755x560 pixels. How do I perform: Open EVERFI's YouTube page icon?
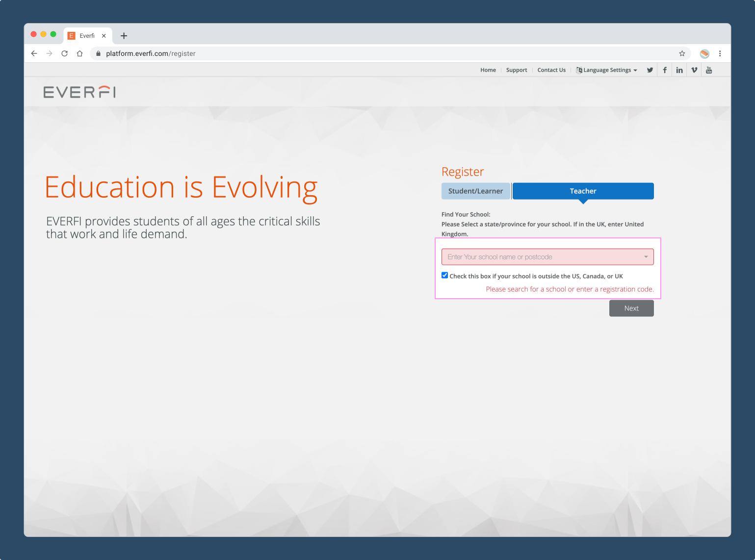click(709, 70)
